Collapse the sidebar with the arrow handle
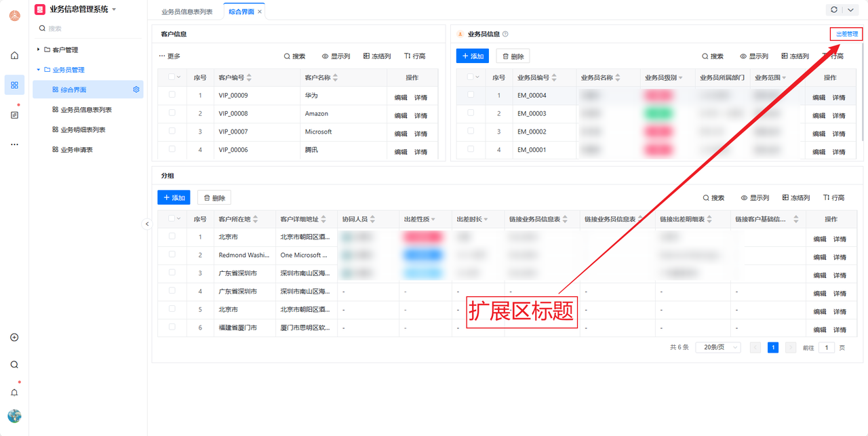Screen dimensions: 868x436 [147, 224]
